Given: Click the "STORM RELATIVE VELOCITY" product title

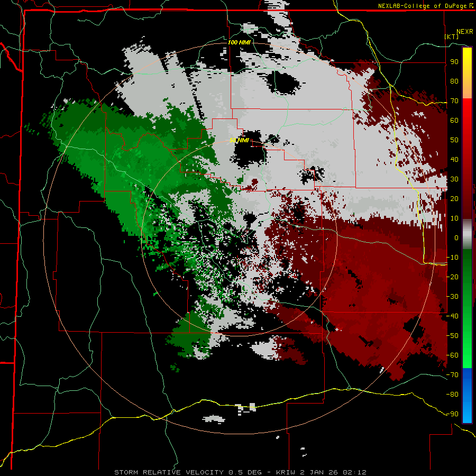Looking at the screenshot, I should click(170, 472).
